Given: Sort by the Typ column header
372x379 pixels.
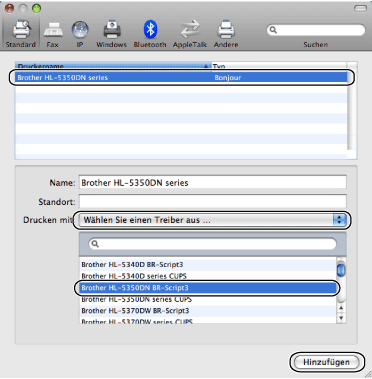Looking at the screenshot, I should click(x=279, y=66).
